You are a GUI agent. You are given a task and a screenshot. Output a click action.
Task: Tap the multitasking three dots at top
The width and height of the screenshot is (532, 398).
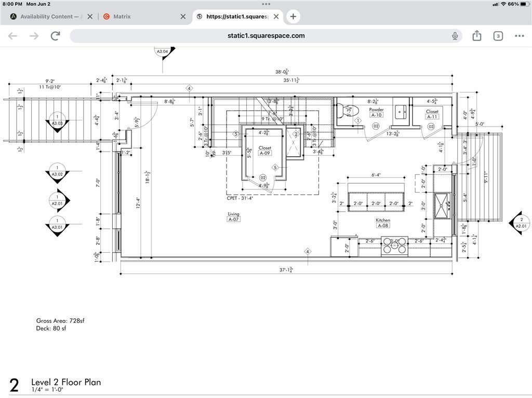266,3
